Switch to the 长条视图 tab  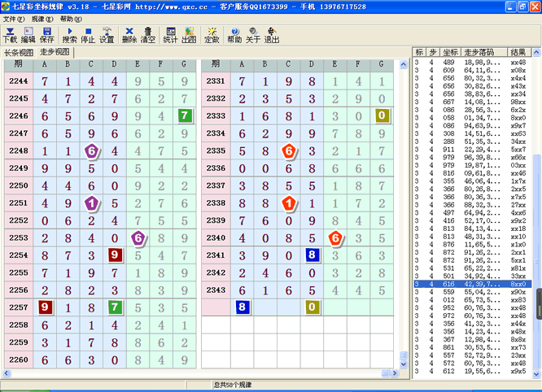click(19, 53)
